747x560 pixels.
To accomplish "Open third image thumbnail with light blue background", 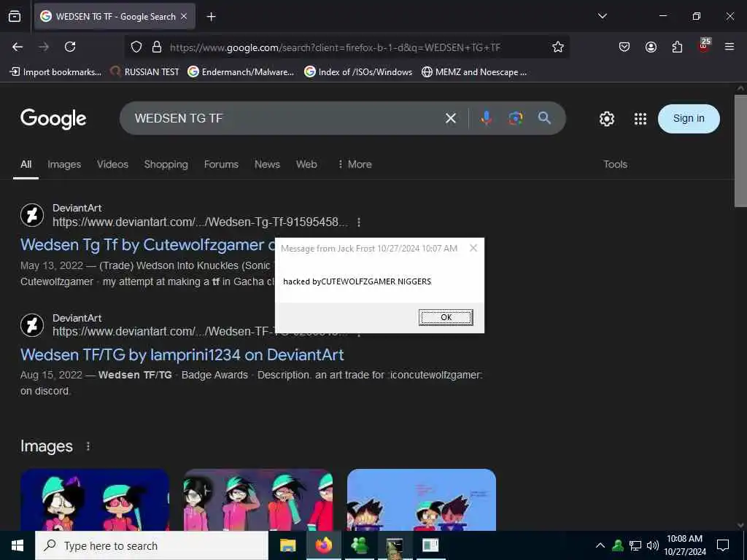I will pyautogui.click(x=421, y=499).
